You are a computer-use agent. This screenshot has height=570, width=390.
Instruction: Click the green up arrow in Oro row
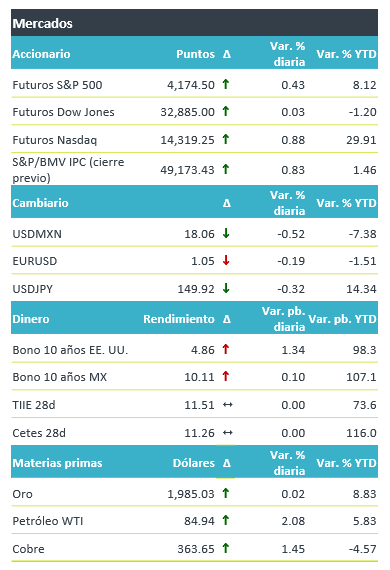coord(226,493)
